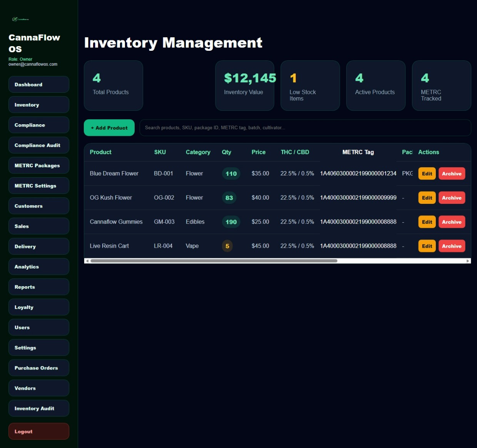Click quantity badge 190

231,222
